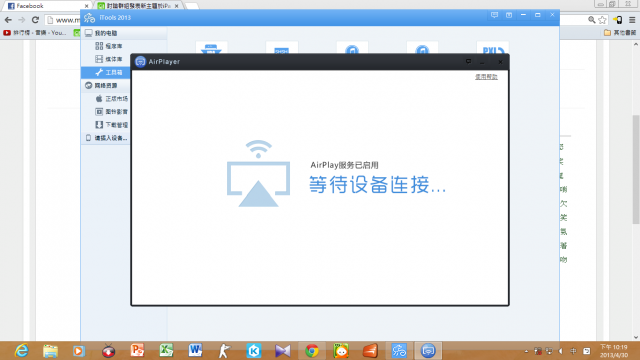640x360 pixels.
Task: Open Counter-Strike icon on the taskbar
Action: (x=224, y=351)
